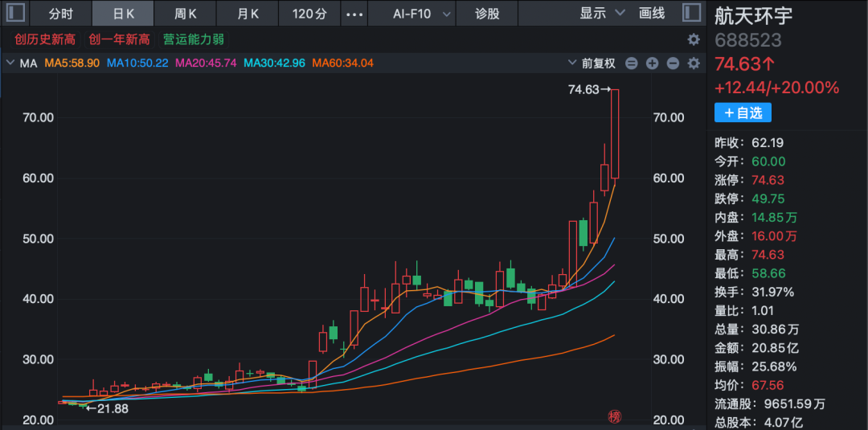Click the equals-sign icon in chart toolbar
Screen dimensions: 868x430
[632, 63]
